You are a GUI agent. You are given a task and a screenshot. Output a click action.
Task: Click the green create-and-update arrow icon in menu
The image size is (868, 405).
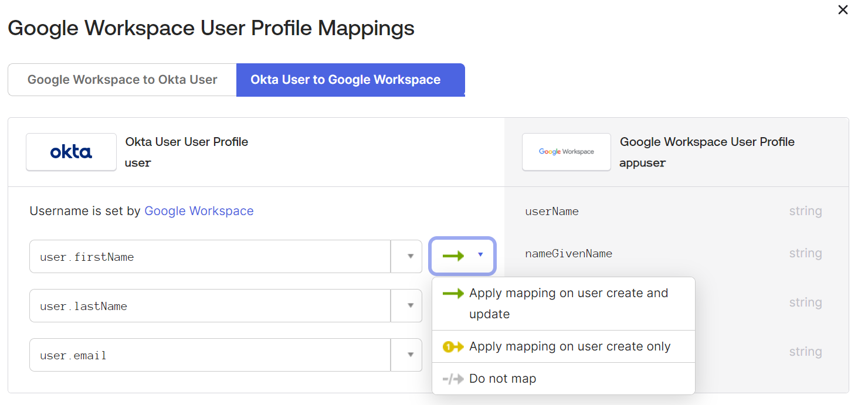tap(453, 294)
